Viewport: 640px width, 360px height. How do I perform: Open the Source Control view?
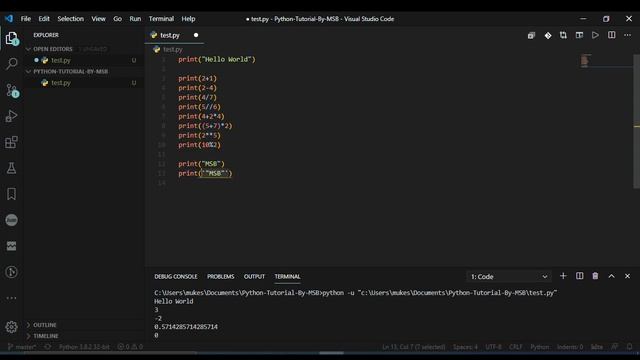(x=12, y=91)
